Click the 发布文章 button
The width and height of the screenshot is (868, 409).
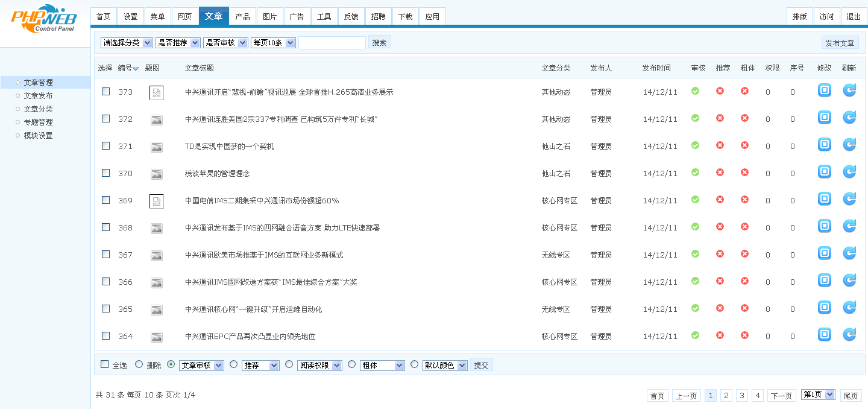point(840,43)
